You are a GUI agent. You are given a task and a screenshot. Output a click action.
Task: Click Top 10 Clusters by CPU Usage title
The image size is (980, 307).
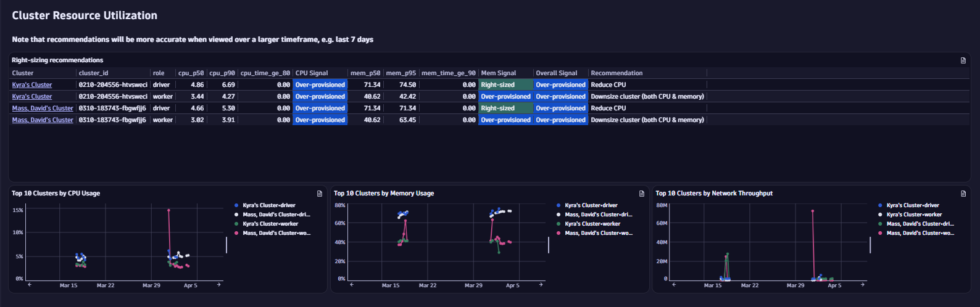pos(56,194)
